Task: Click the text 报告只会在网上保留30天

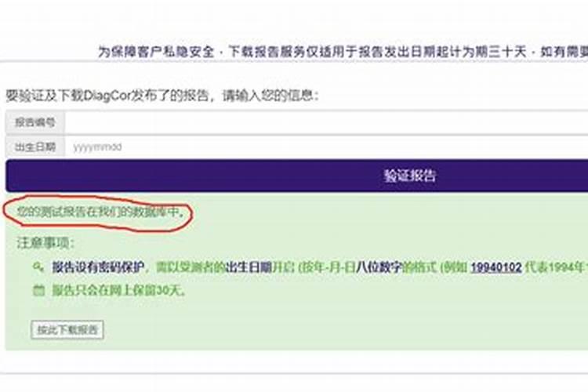Action: click(118, 291)
